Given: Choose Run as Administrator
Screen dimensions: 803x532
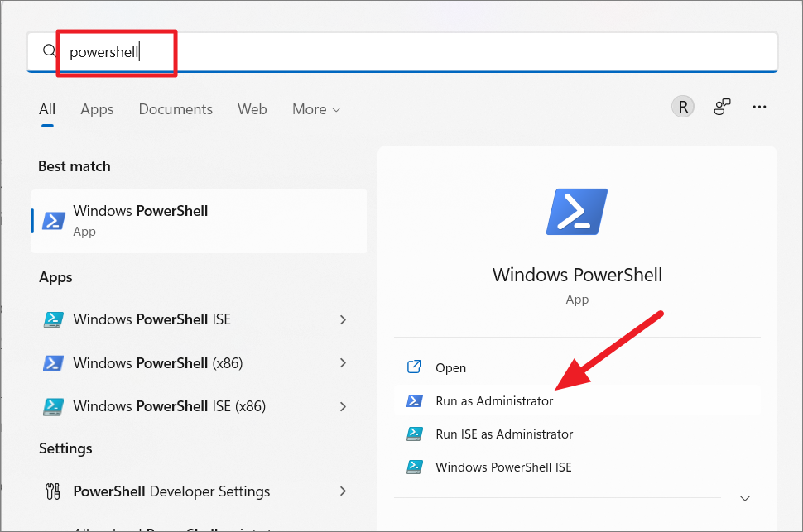Looking at the screenshot, I should tap(577, 401).
